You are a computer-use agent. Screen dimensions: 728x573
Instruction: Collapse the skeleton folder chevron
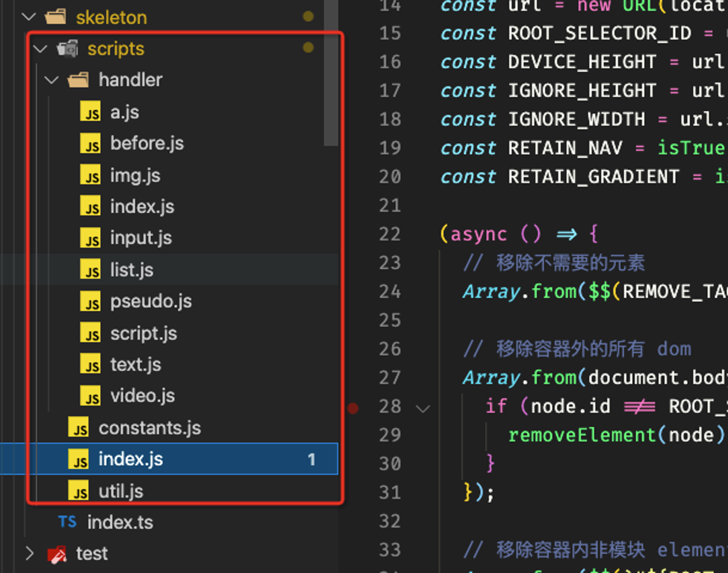(29, 17)
